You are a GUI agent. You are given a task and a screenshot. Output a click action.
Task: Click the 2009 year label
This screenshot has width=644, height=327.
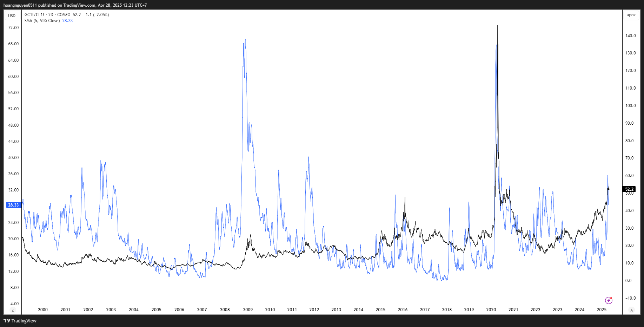(248, 310)
